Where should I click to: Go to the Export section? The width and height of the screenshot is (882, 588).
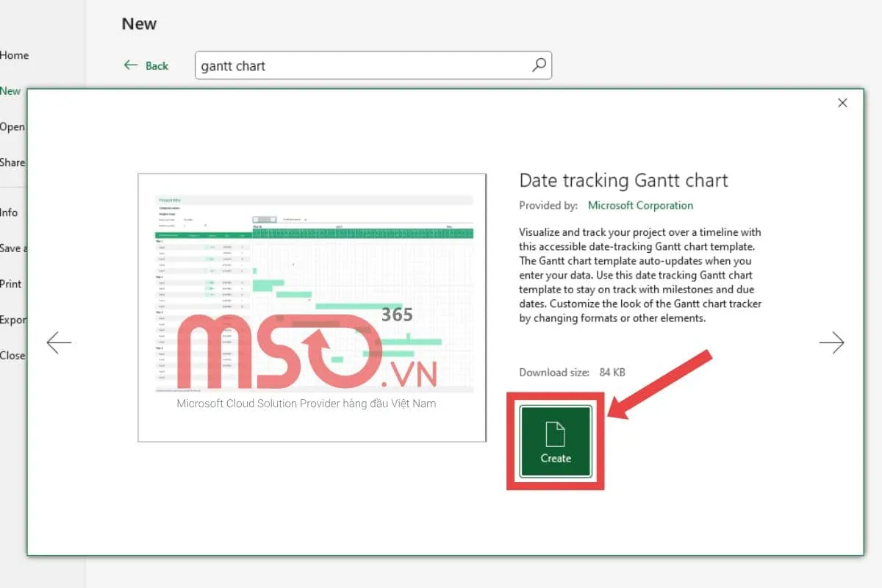12,320
